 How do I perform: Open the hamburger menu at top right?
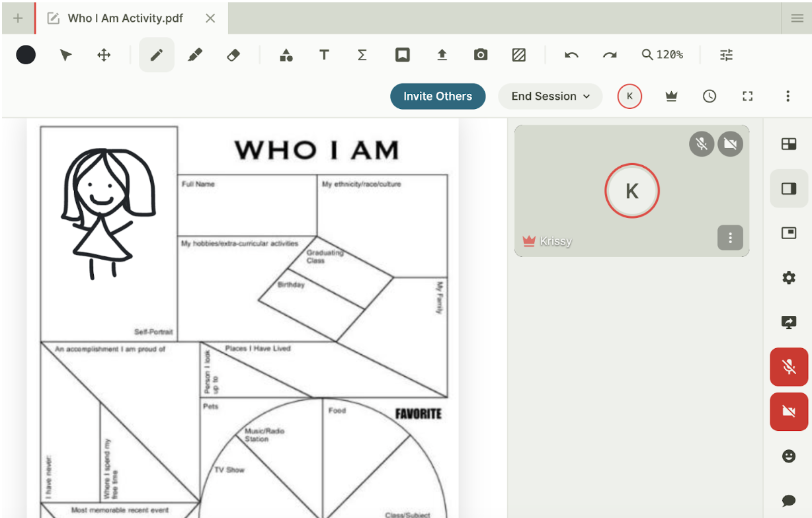click(797, 18)
